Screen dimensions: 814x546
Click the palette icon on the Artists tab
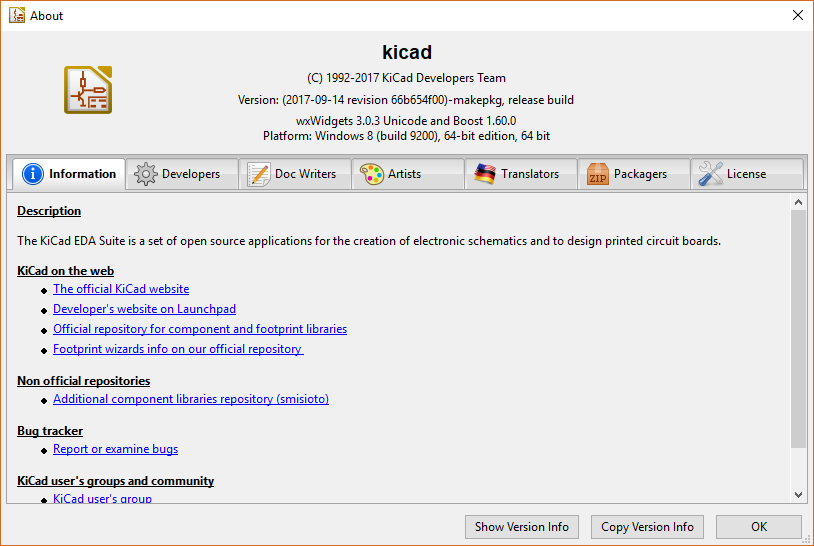[x=372, y=174]
